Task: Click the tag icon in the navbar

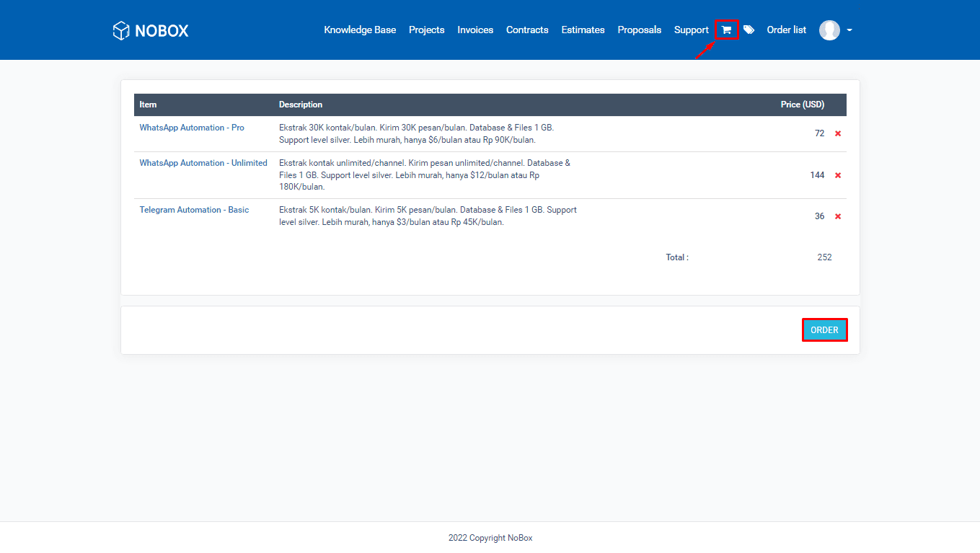Action: [x=748, y=30]
